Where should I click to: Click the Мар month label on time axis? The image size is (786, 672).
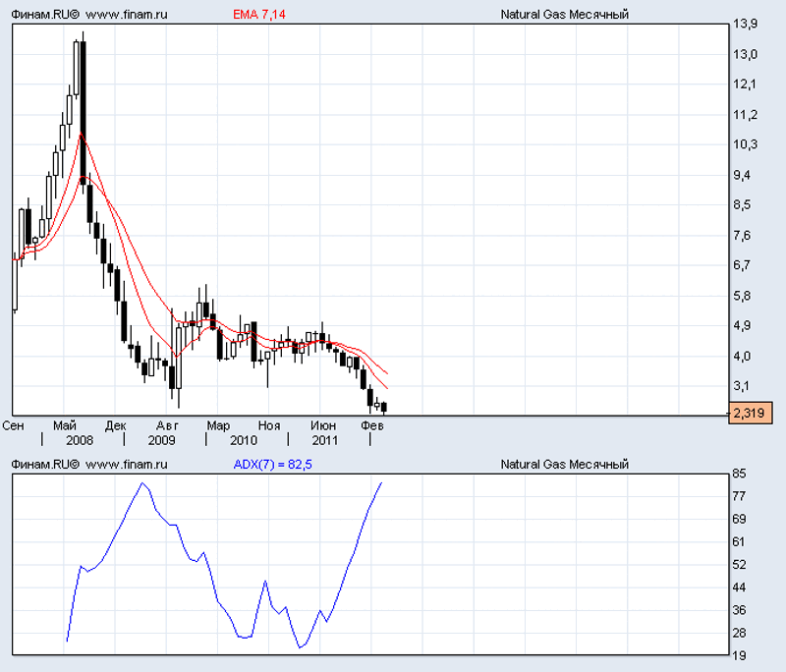pyautogui.click(x=218, y=426)
